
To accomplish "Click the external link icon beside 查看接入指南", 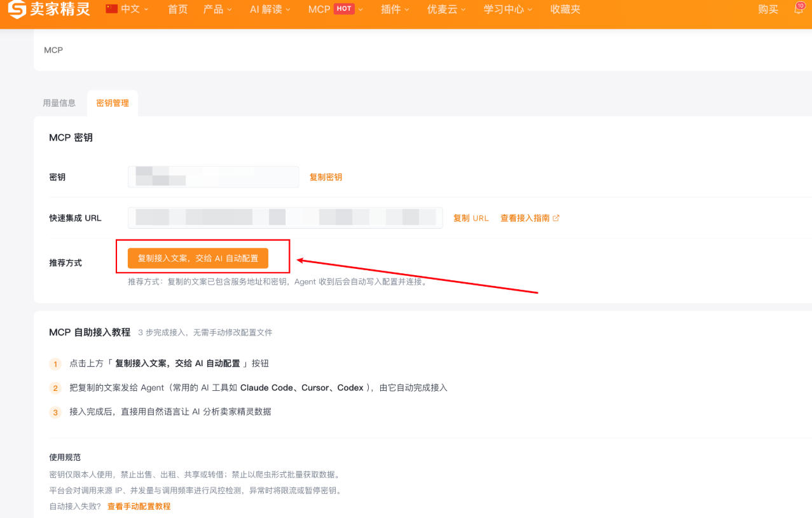I will click(556, 218).
